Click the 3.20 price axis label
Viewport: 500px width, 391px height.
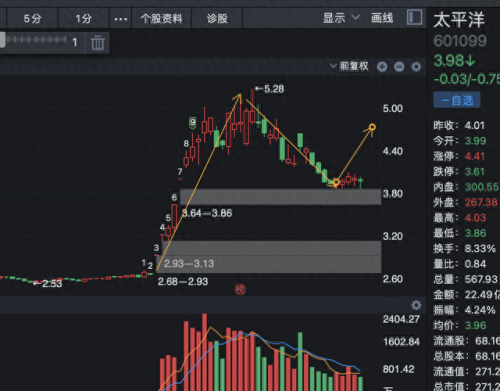pyautogui.click(x=393, y=236)
